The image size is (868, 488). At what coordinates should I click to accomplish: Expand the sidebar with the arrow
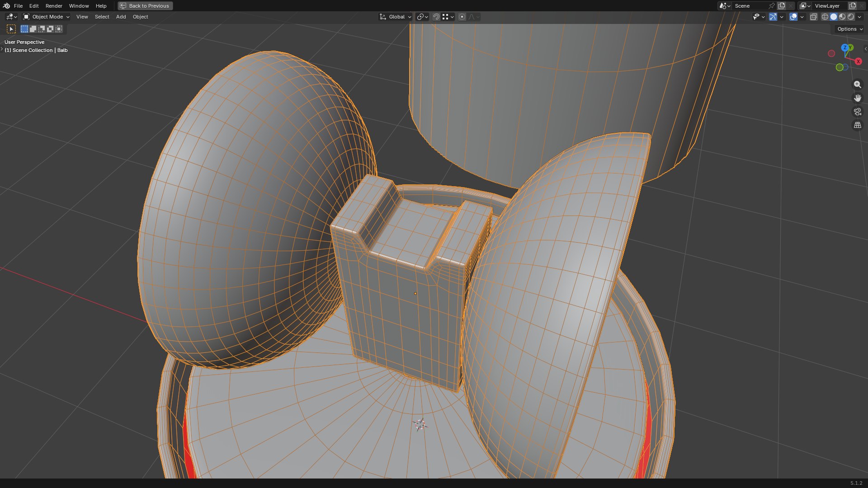[x=865, y=49]
